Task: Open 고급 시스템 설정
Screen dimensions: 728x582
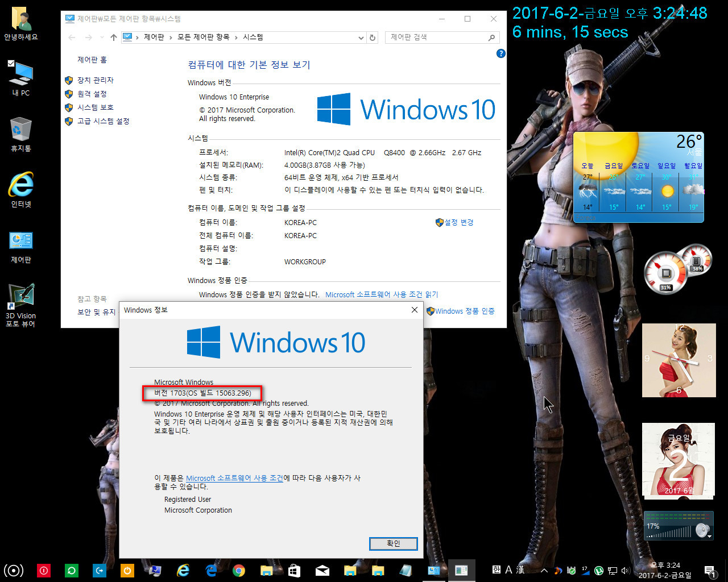Action: [x=103, y=121]
